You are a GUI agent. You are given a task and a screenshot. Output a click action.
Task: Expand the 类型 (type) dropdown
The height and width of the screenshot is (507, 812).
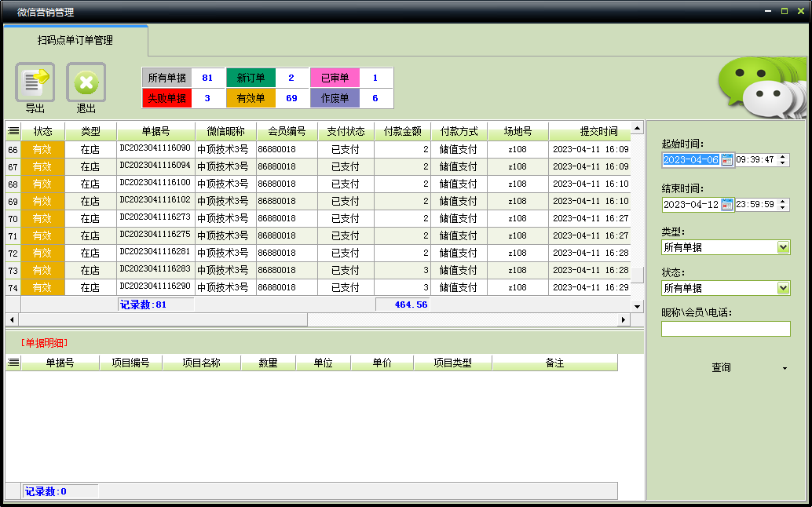pyautogui.click(x=783, y=247)
